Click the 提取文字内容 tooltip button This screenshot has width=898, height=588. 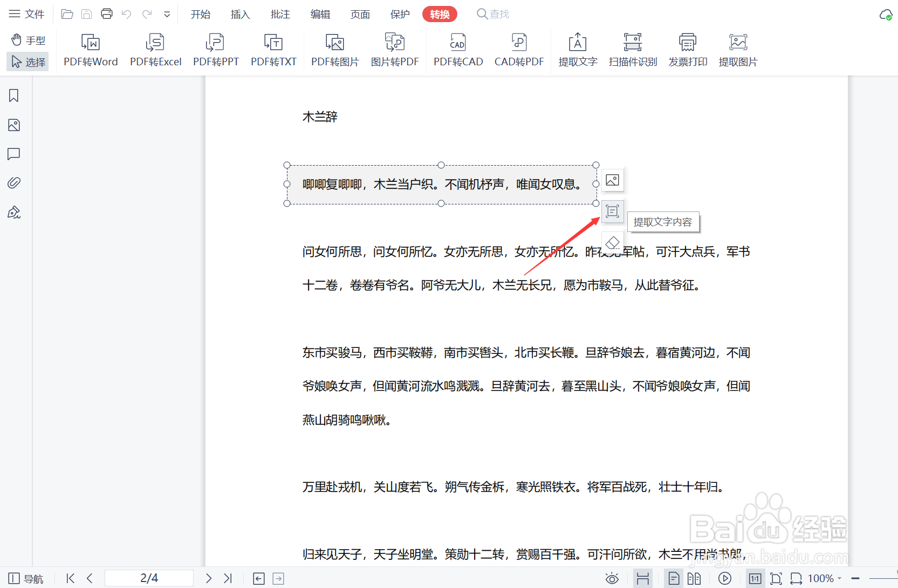[612, 211]
